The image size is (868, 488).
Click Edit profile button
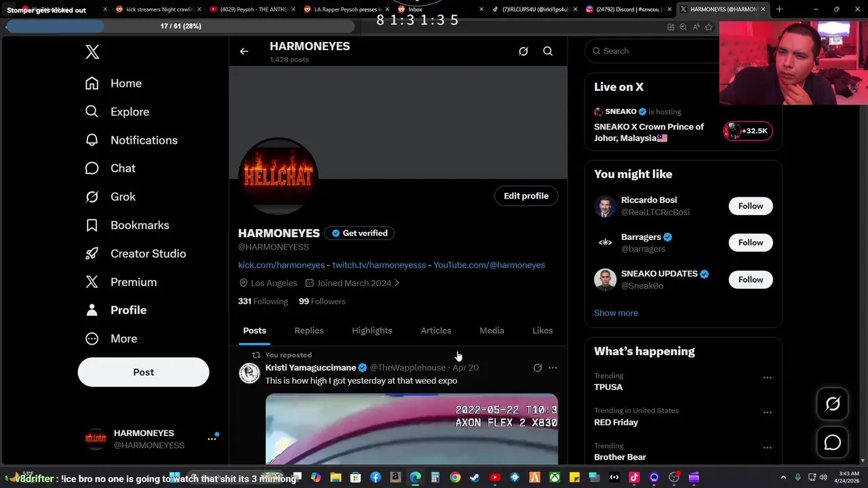pyautogui.click(x=526, y=196)
